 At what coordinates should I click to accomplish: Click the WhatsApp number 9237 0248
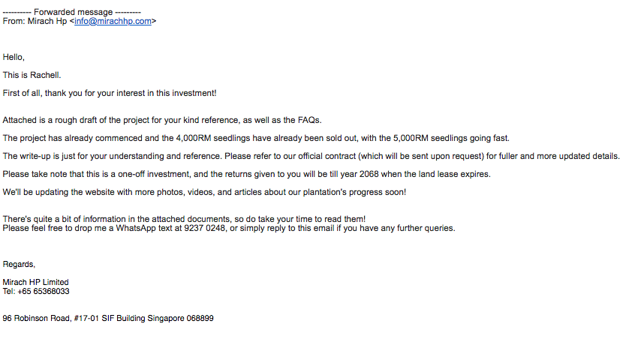click(x=205, y=228)
